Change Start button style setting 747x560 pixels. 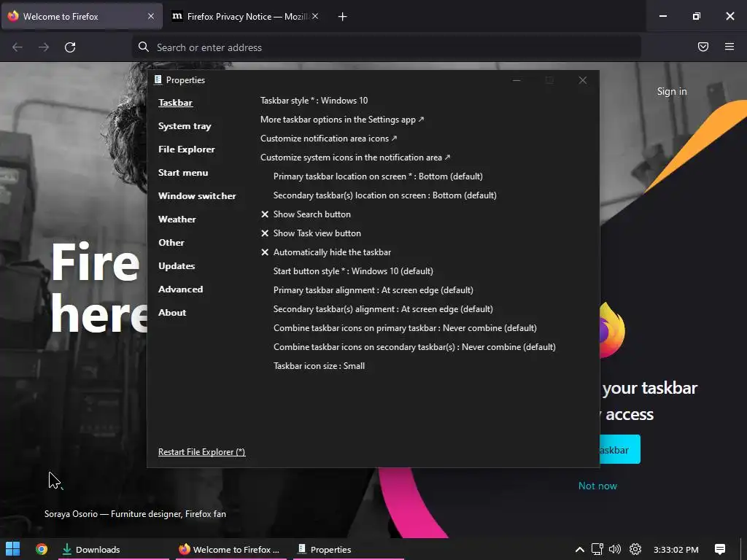coord(353,271)
